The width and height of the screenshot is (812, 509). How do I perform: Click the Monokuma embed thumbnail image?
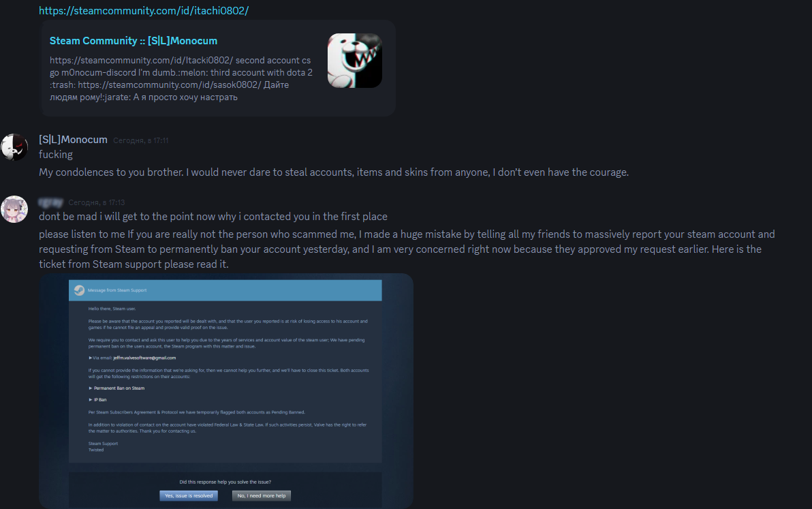point(355,61)
